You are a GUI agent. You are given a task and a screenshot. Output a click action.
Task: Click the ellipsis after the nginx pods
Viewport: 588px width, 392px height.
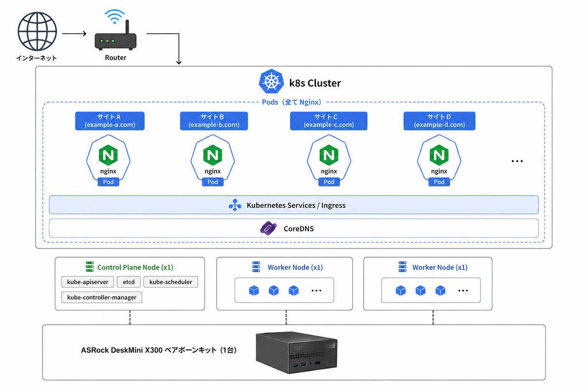tap(517, 161)
